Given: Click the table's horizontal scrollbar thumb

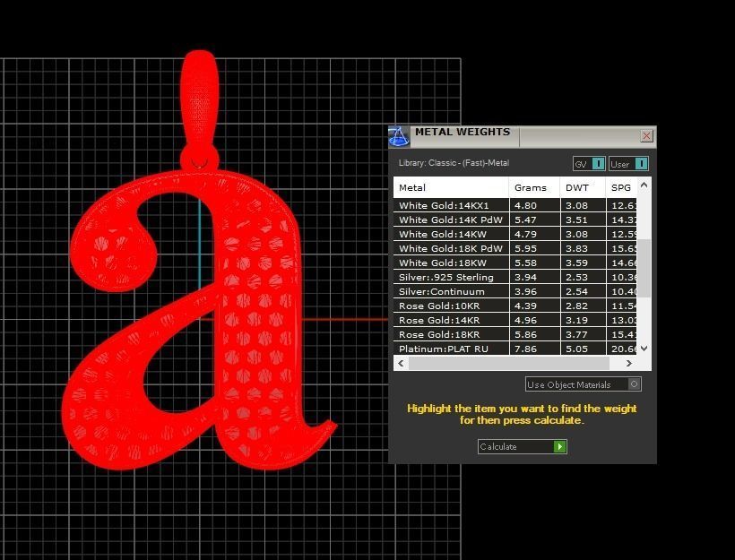Looking at the screenshot, I should [x=508, y=363].
